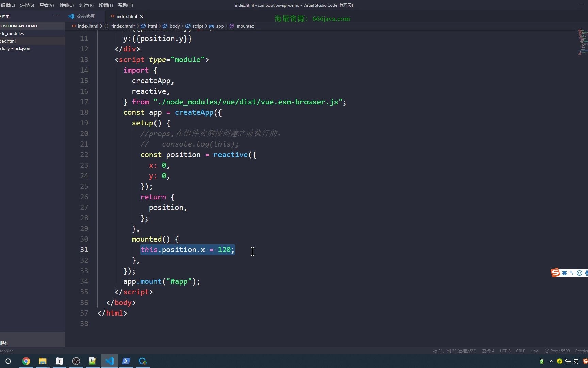Click the index.html file icon in breadcrumb
Viewport: 588px width, 368px height.
coord(74,26)
